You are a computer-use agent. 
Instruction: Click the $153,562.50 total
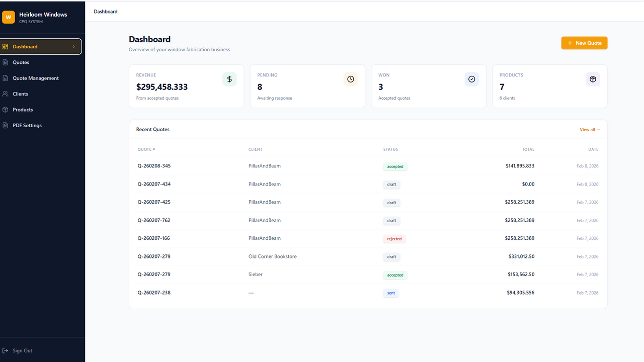521,275
